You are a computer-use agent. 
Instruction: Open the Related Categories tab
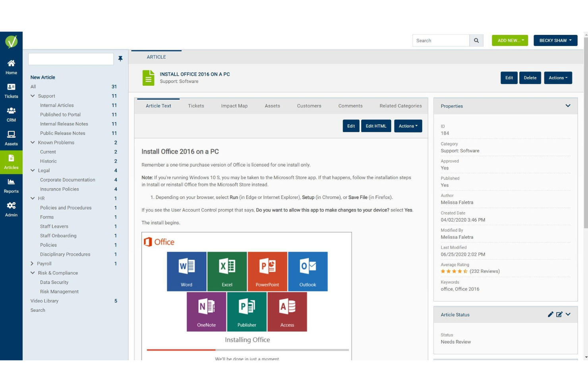click(x=400, y=106)
